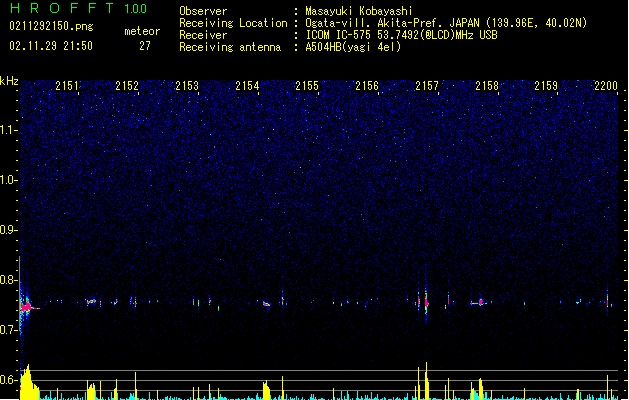629x400 pixels.
Task: Click the 2151 time marker
Action: click(67, 85)
